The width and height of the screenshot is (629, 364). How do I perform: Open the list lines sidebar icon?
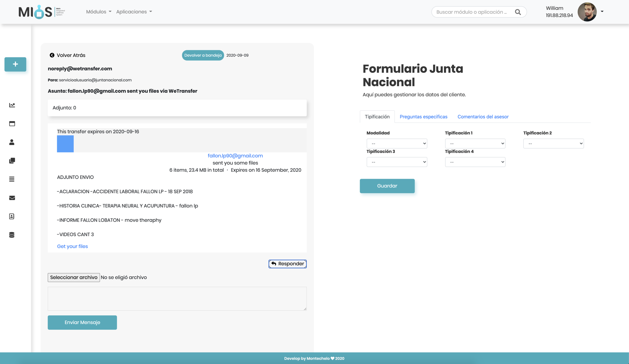click(x=12, y=179)
